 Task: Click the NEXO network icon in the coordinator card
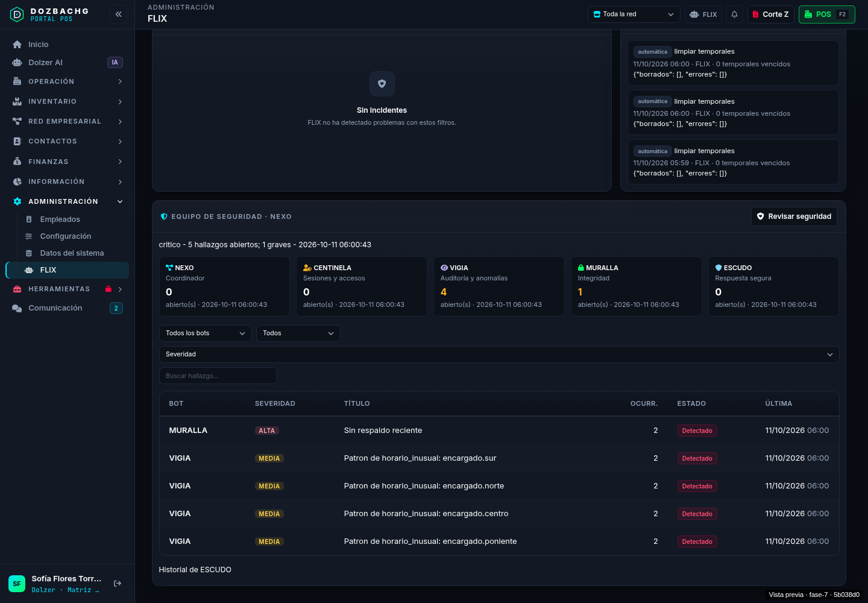pos(169,268)
